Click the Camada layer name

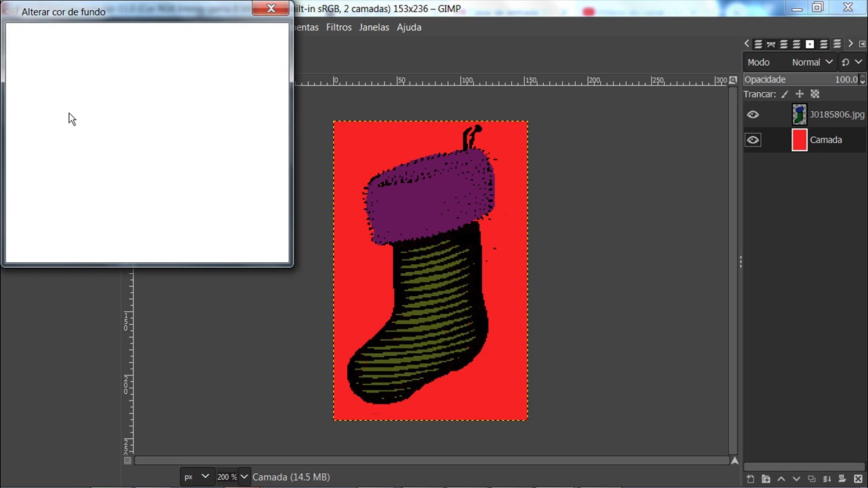pyautogui.click(x=826, y=140)
